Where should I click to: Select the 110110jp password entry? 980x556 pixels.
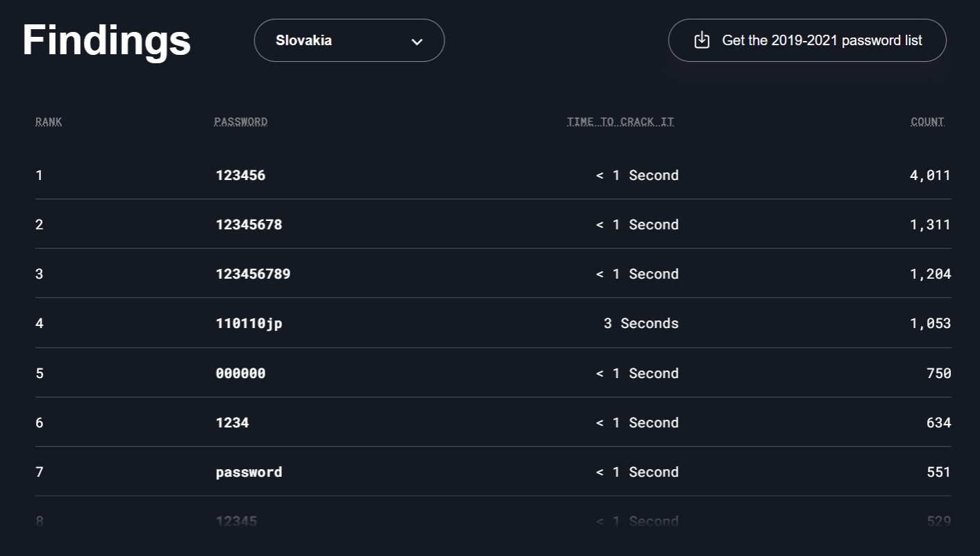click(249, 323)
